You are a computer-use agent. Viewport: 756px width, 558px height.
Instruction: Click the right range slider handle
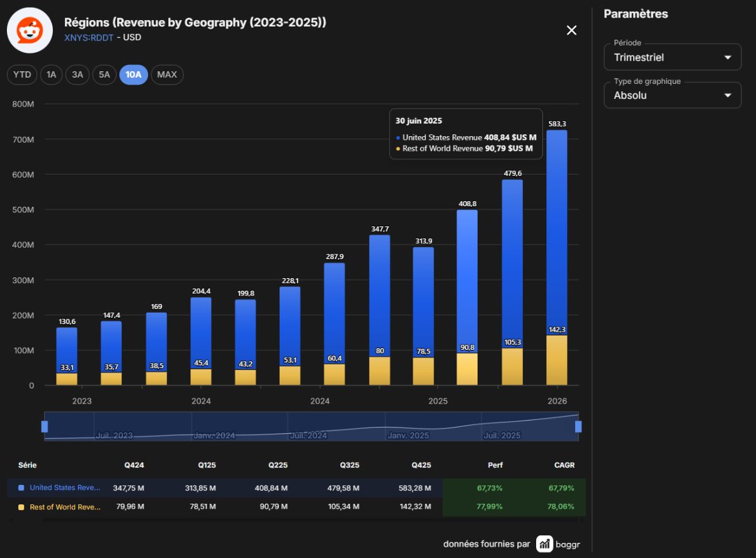(x=578, y=426)
